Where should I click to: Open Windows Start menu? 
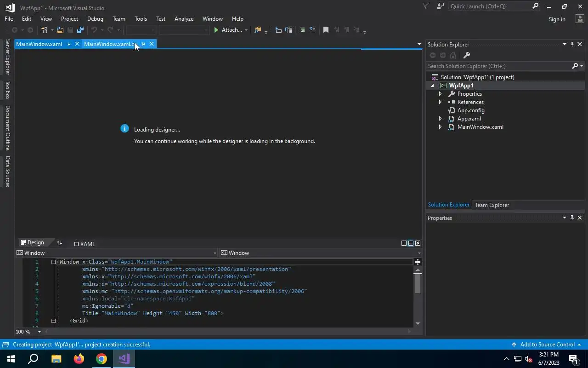click(x=11, y=359)
